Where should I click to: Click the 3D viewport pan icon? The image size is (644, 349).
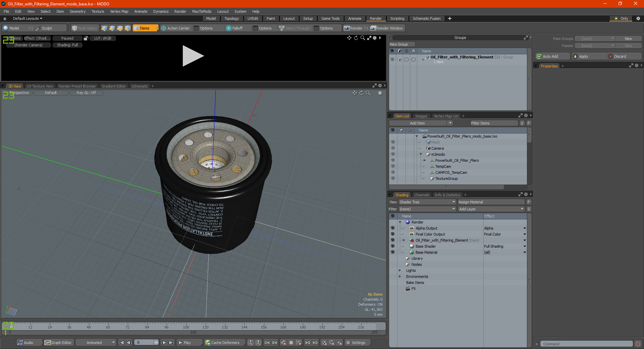(x=355, y=93)
